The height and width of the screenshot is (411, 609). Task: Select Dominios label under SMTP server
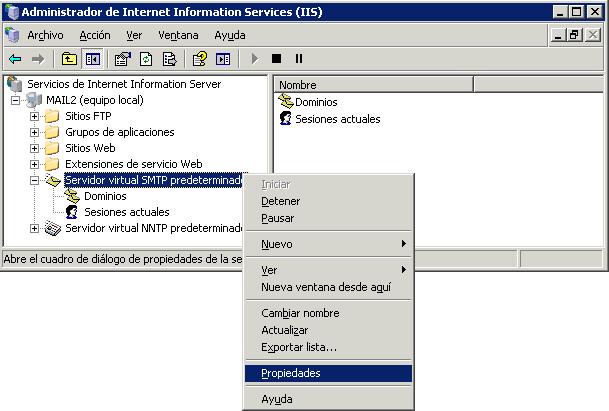[x=105, y=196]
